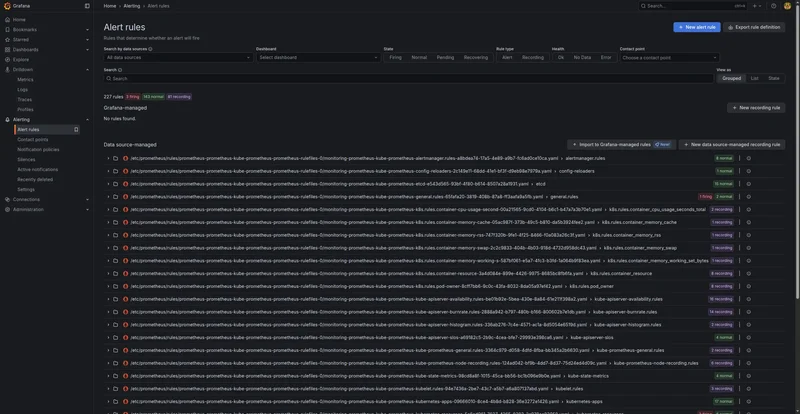
Task: Toggle bookmark icon on Alert rules item
Action: (x=76, y=130)
